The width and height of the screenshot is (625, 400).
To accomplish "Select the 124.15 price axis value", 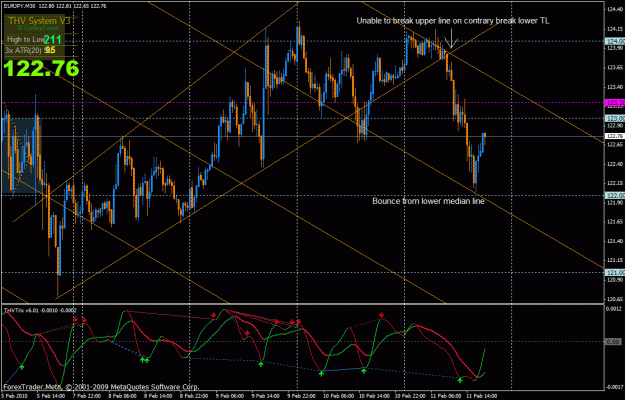I will pos(615,29).
